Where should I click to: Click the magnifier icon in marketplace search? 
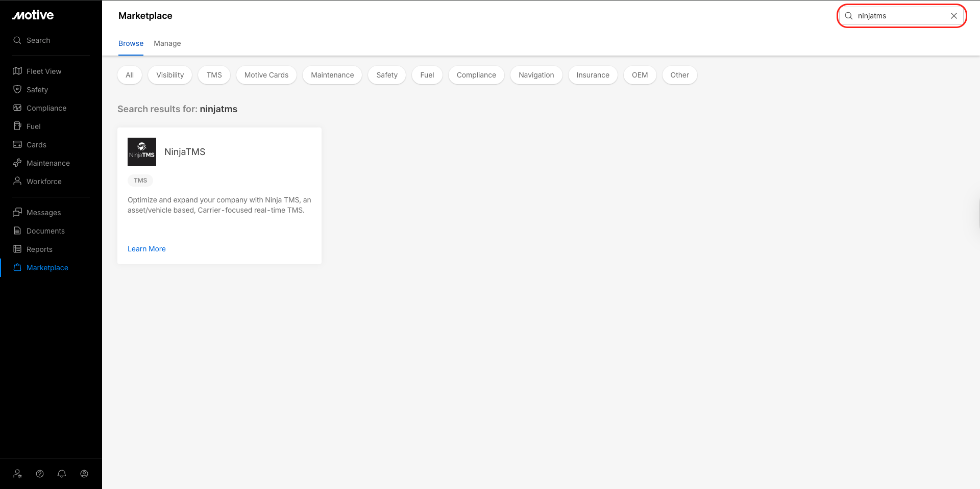click(849, 16)
